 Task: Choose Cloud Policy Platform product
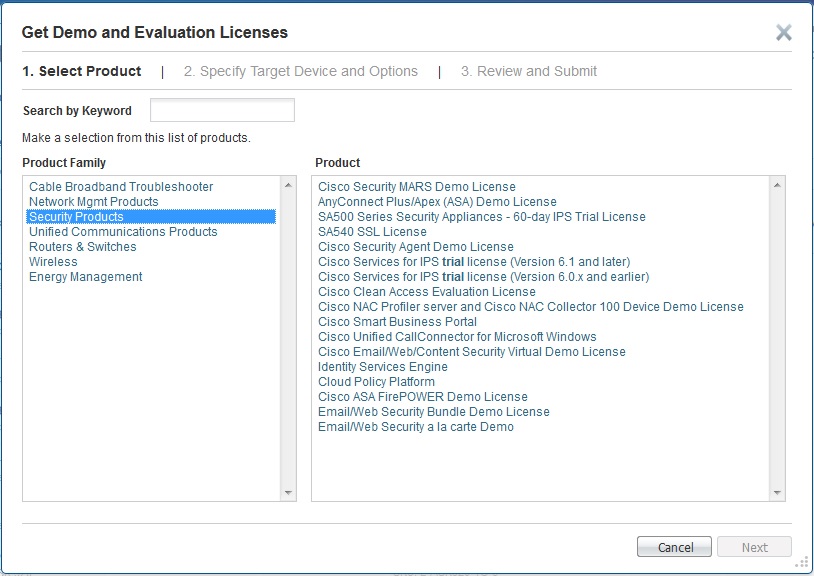pos(376,382)
